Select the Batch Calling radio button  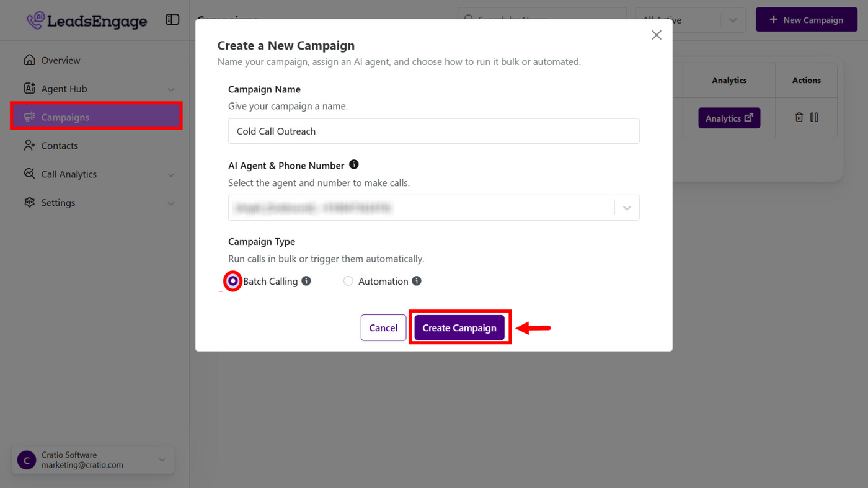[233, 281]
